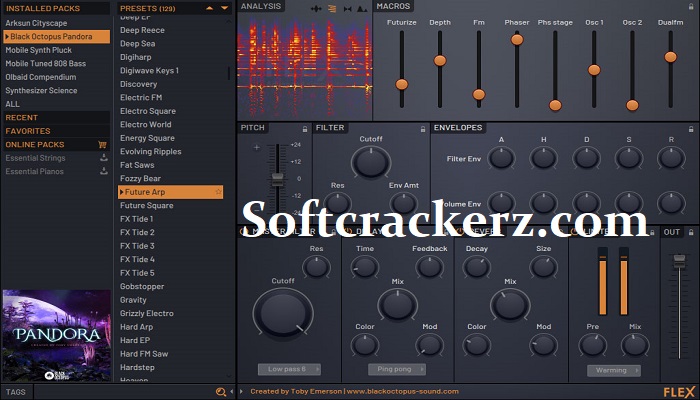Click the pitch fader handle
Image resolution: width=700 pixels, height=400 pixels.
click(277, 179)
